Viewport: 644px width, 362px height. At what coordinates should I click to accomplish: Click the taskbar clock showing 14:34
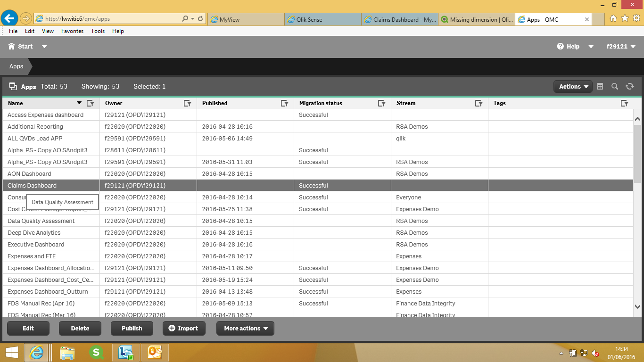[621, 353]
